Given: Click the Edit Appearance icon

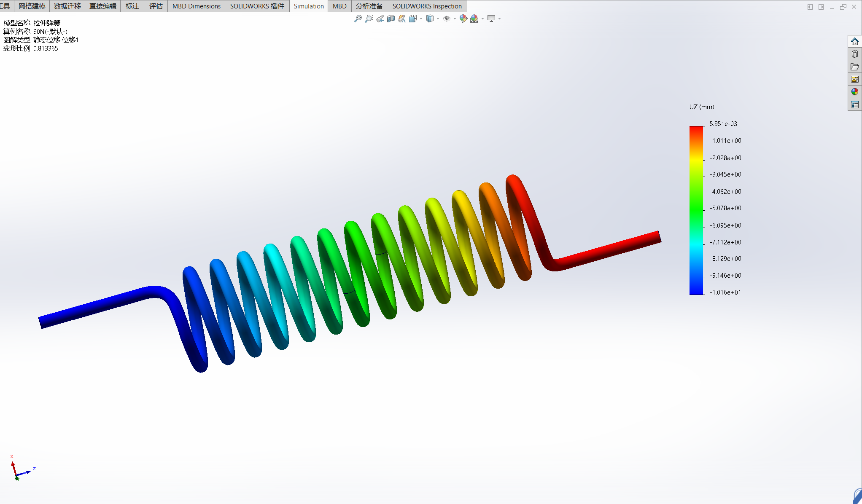Looking at the screenshot, I should coord(463,19).
